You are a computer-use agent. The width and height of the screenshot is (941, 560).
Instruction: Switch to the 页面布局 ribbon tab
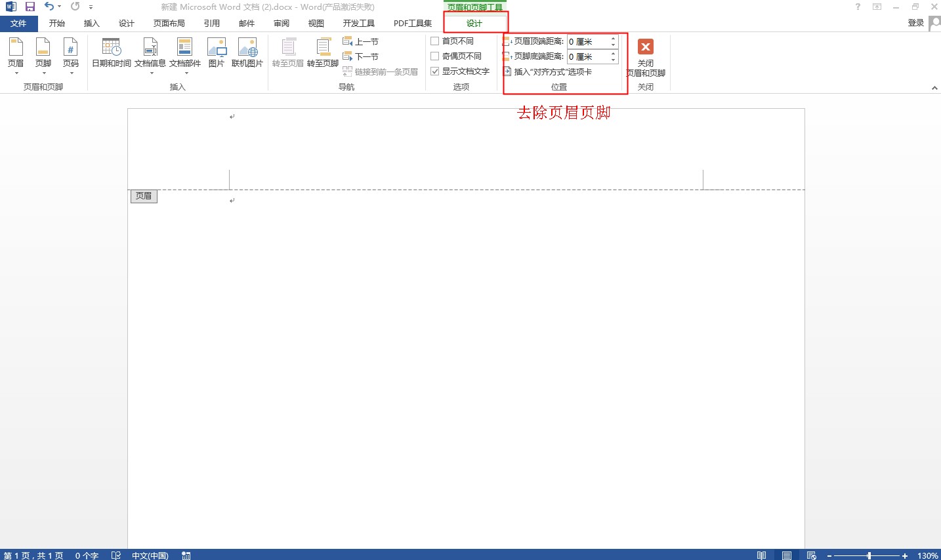pos(169,24)
